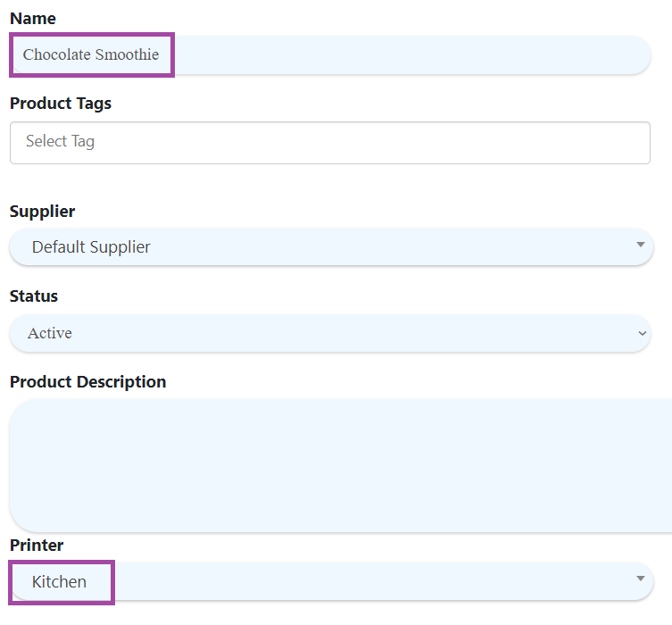
Task: Focus the Name field with Chocolate Smoothie
Action: [x=330, y=54]
